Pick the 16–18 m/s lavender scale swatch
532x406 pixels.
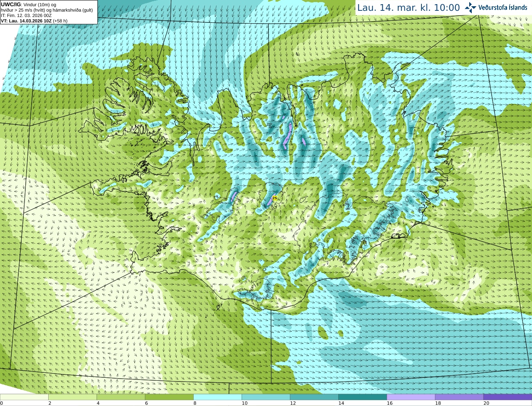coord(411,397)
